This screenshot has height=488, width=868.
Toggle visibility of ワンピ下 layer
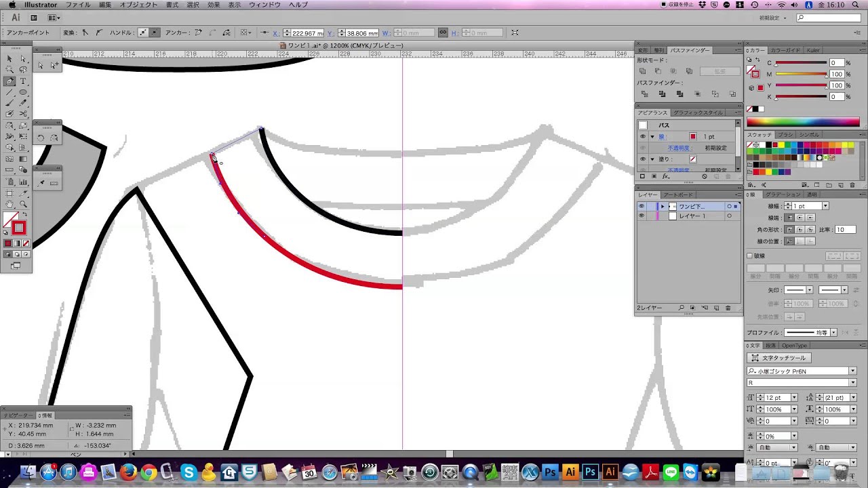point(641,206)
